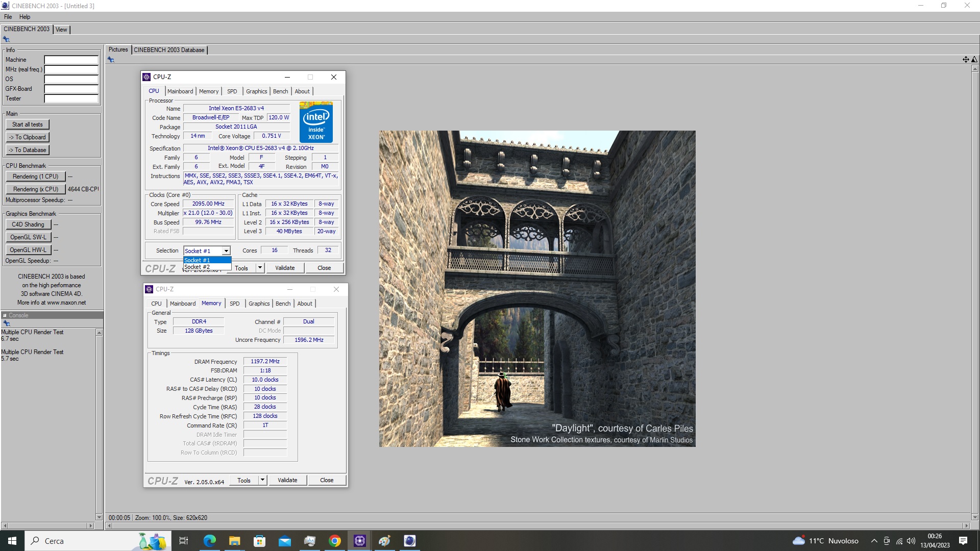Click the picture view vertical scrollbar up arrow
This screenshot has width=980, height=551.
[x=975, y=68]
